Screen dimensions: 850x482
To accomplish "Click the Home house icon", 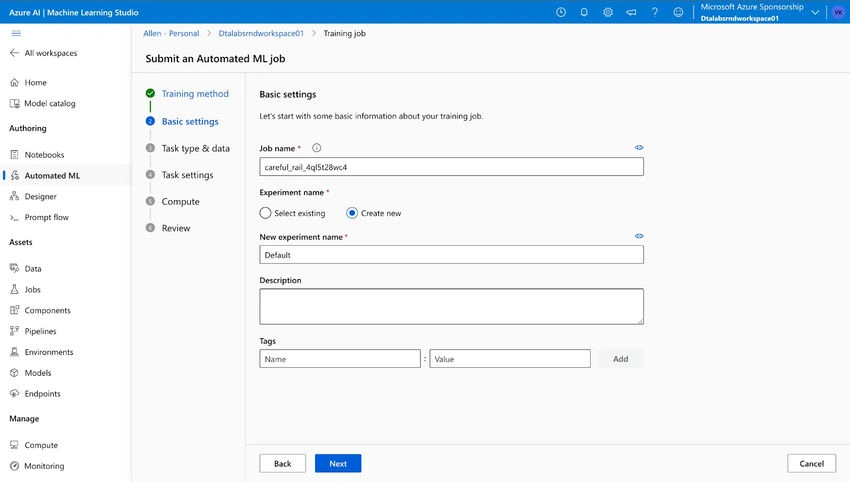I will [x=15, y=82].
